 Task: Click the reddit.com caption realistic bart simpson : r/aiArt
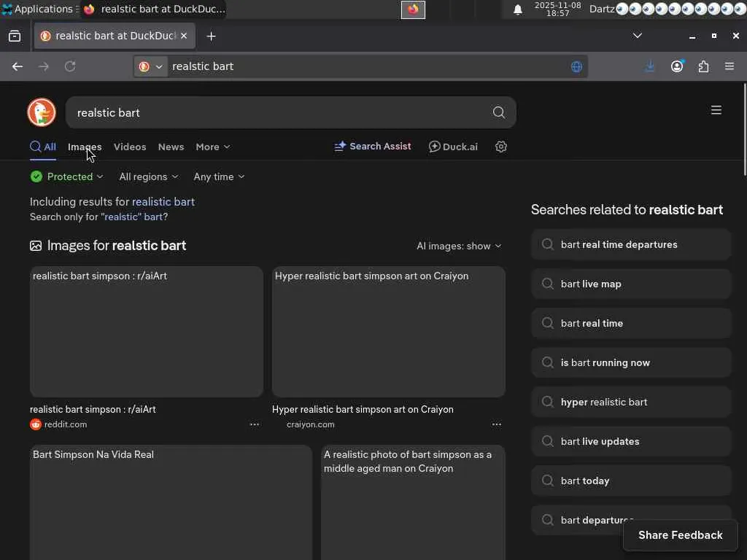point(93,410)
